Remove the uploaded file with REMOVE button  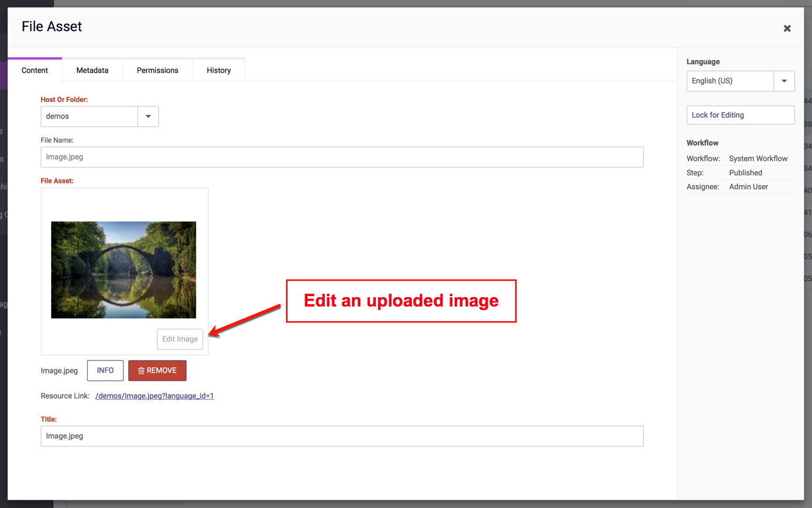coord(157,370)
